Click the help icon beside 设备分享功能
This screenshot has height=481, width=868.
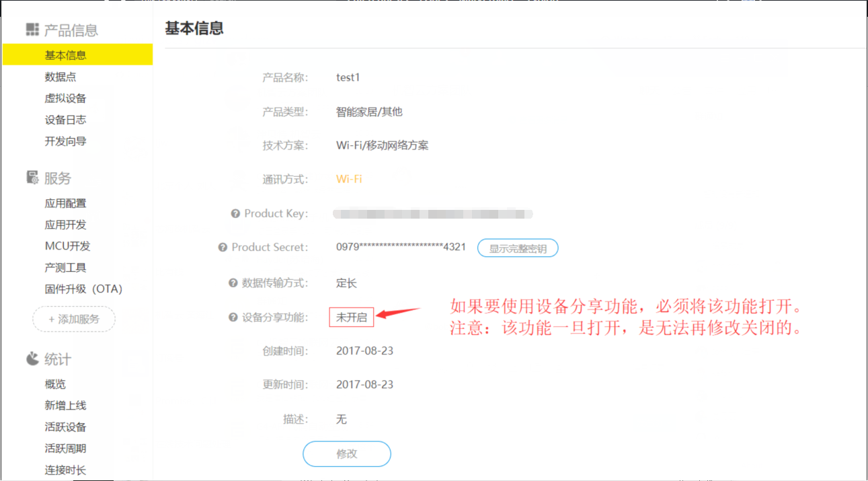[x=232, y=317]
